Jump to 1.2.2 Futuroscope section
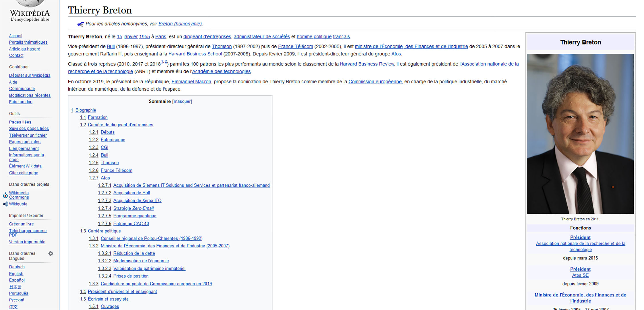 tap(113, 140)
